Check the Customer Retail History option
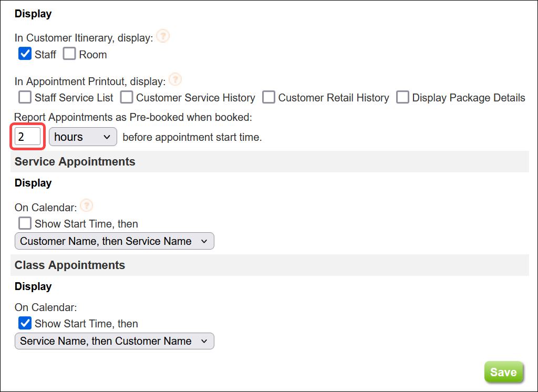Screen dimensions: 538x392 268,97
